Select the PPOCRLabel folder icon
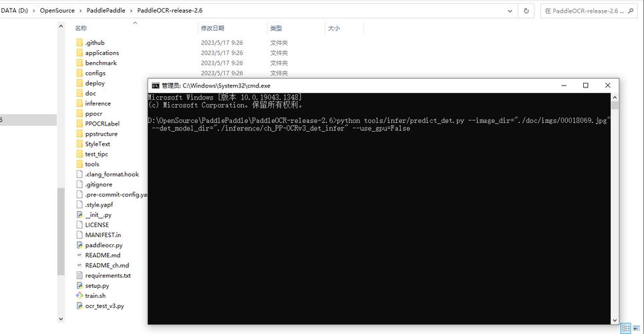 tap(79, 124)
